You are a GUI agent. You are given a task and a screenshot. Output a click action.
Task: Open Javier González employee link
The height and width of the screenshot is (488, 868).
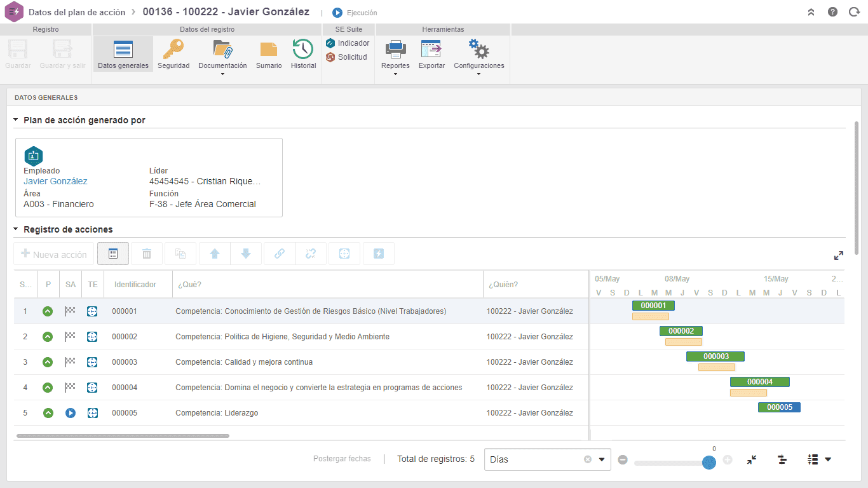tap(55, 181)
